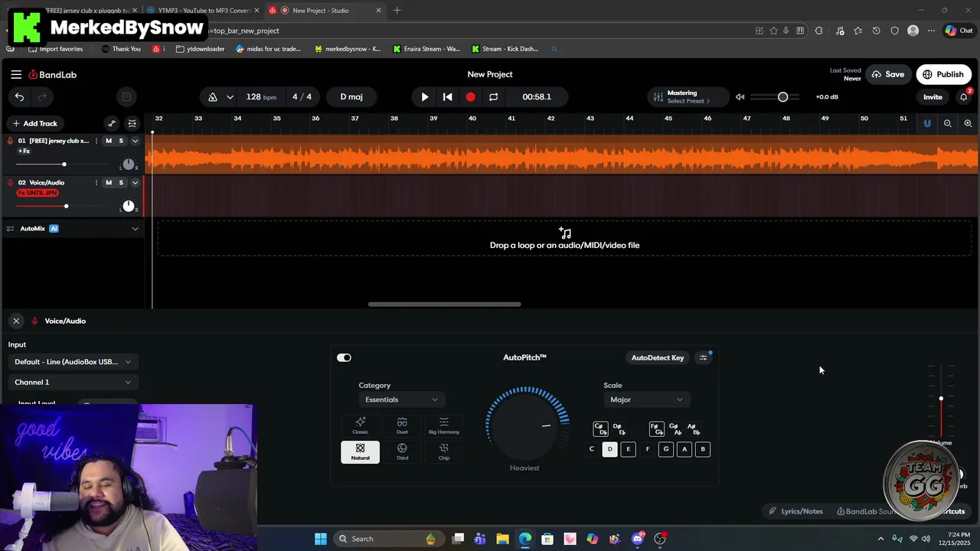Select the Classic AutoPitch effect
Viewport: 980px width, 551px height.
point(360,425)
